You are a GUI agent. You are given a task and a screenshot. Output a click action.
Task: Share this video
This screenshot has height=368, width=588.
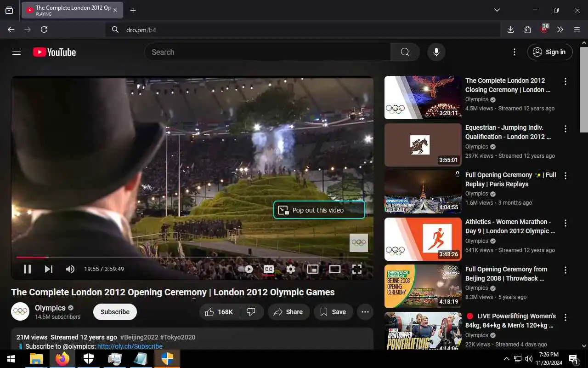click(288, 312)
